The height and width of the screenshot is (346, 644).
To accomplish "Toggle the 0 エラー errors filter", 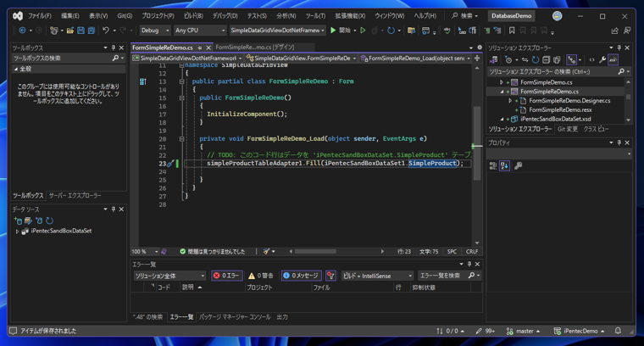I will [227, 276].
